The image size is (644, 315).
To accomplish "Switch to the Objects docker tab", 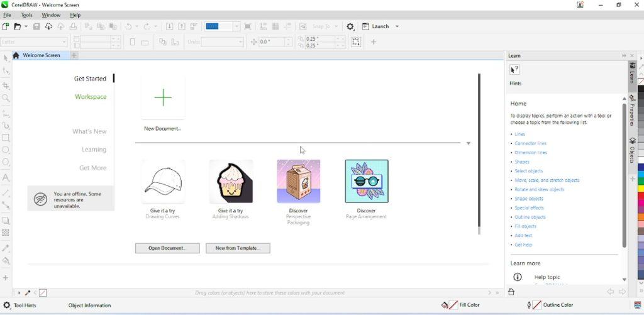I will point(632,150).
